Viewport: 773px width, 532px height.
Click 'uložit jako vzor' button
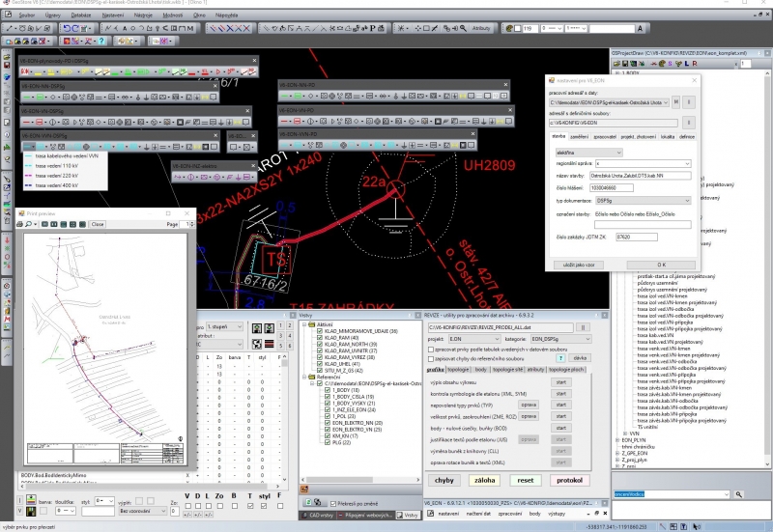(579, 265)
